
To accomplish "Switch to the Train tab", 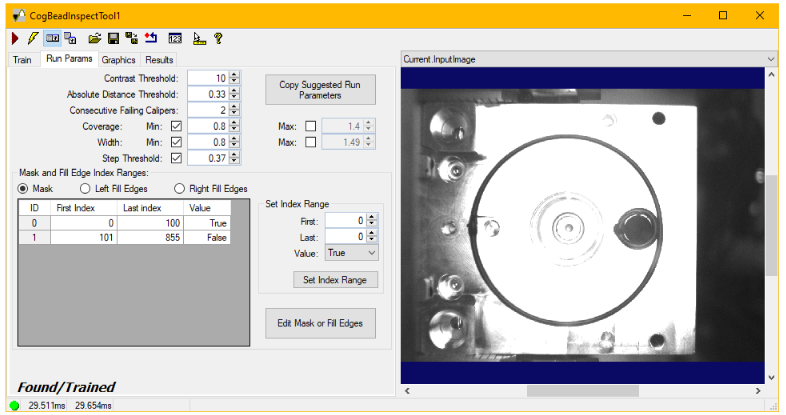I will point(22,60).
